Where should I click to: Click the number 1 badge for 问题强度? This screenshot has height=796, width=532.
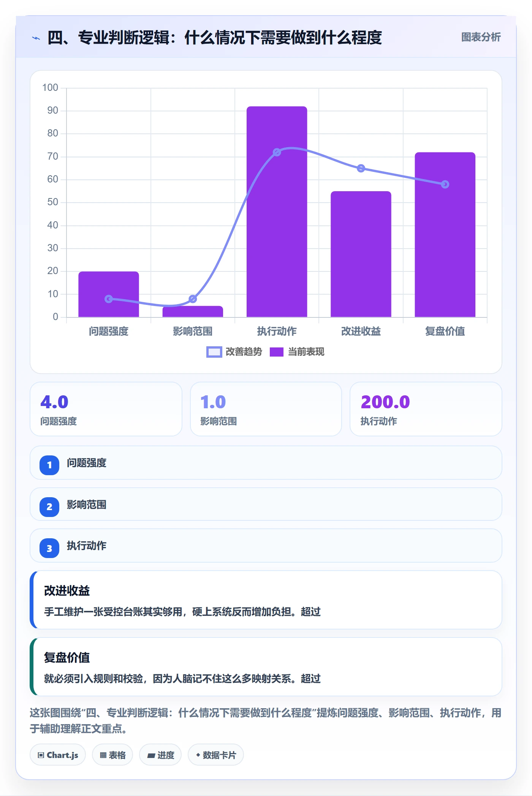point(49,465)
